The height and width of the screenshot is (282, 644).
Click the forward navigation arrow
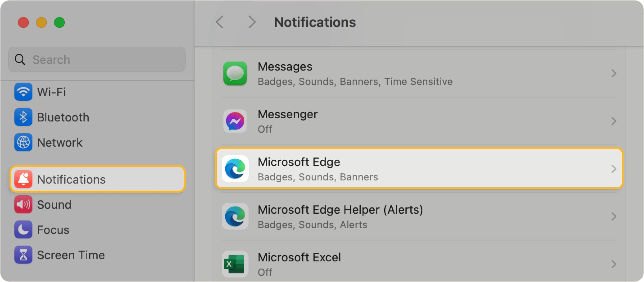click(x=251, y=22)
